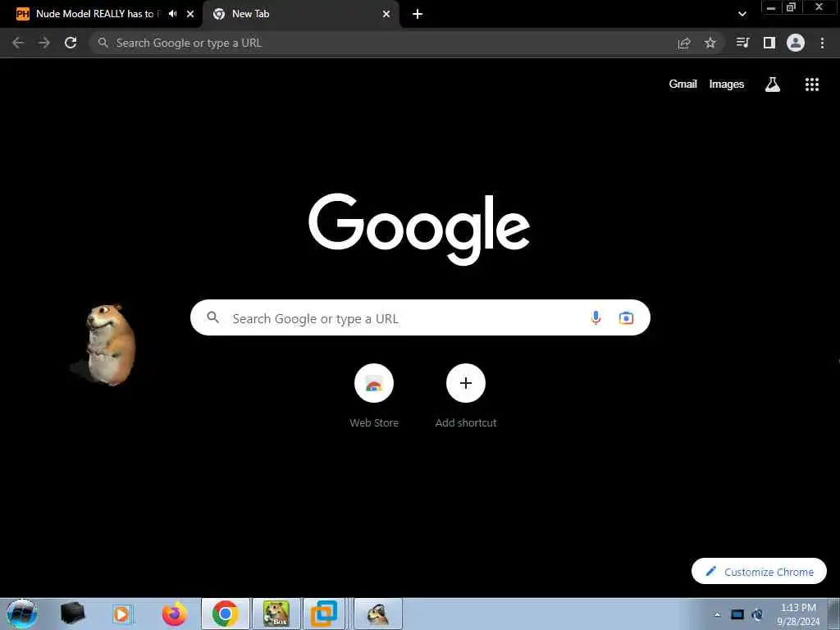Start voice search with the microphone
The width and height of the screenshot is (840, 630).
tap(596, 317)
